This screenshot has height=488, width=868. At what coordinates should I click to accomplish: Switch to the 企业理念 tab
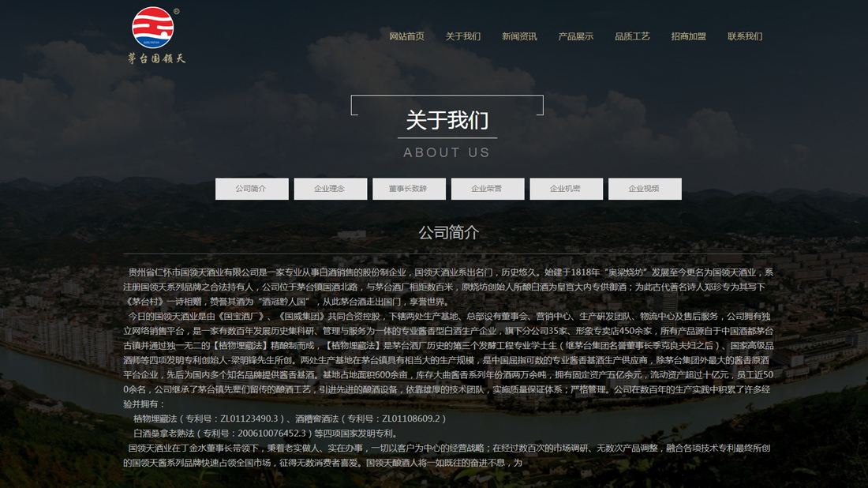click(331, 189)
